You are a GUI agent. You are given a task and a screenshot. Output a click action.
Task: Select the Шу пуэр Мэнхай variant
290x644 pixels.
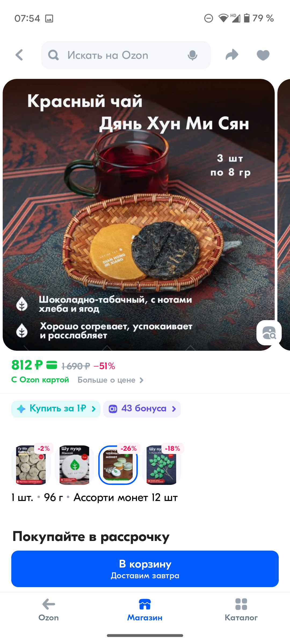[74, 465]
